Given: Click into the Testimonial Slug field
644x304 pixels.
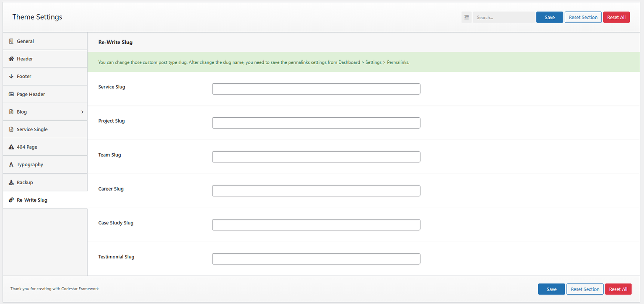Looking at the screenshot, I should 316,259.
